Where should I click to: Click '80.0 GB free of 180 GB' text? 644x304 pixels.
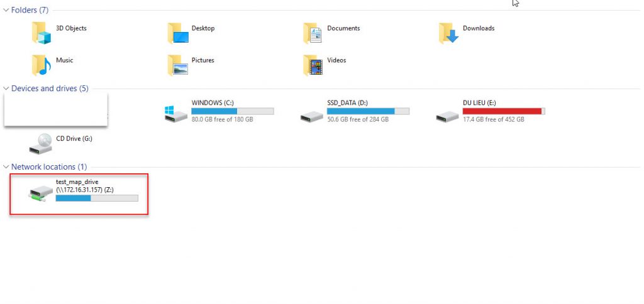tap(222, 120)
